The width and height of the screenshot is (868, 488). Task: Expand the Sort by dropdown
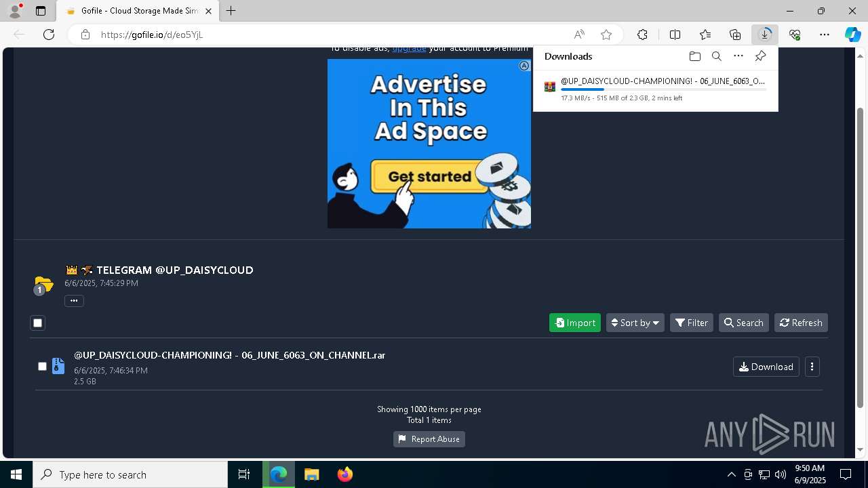(x=635, y=323)
